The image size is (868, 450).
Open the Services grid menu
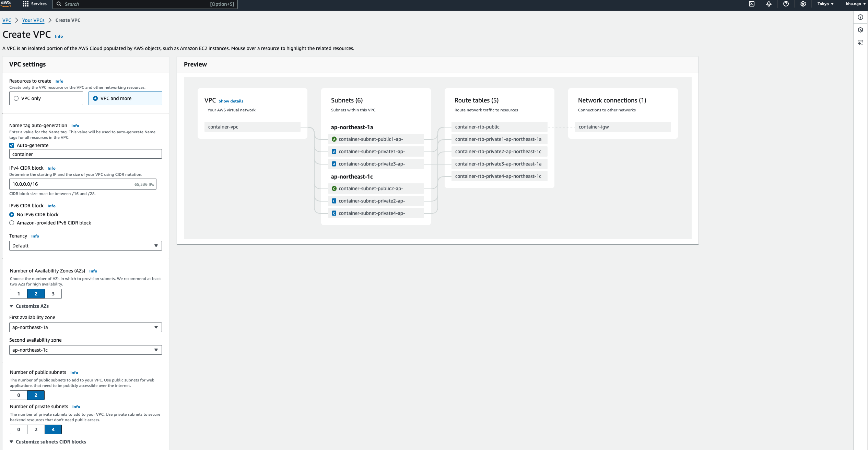click(34, 4)
